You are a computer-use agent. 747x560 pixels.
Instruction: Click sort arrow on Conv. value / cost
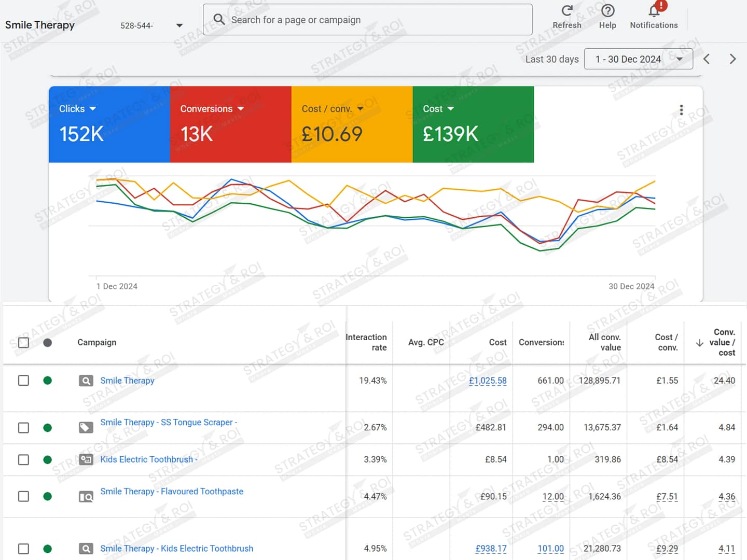coord(699,343)
